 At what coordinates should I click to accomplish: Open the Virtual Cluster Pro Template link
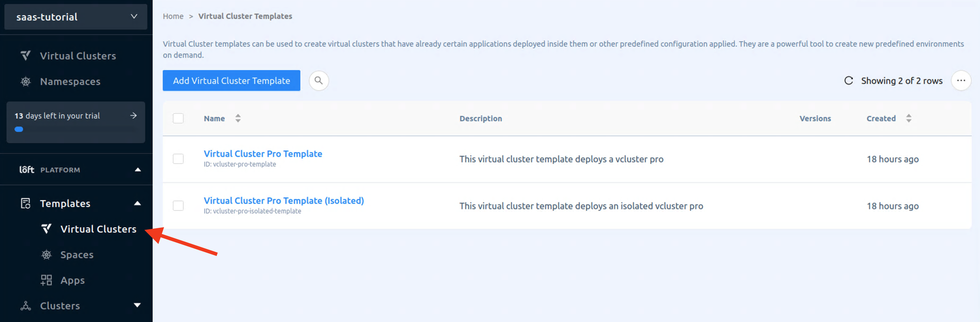pyautogui.click(x=262, y=154)
